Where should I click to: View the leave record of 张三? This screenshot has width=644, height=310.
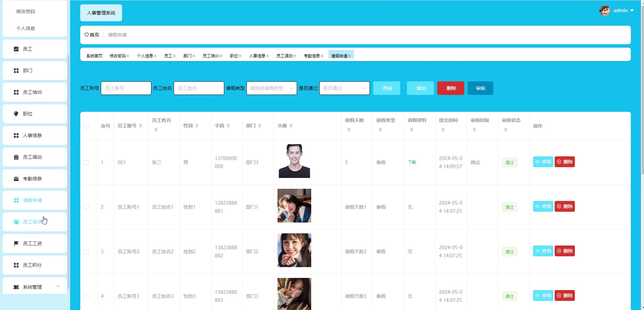[543, 162]
